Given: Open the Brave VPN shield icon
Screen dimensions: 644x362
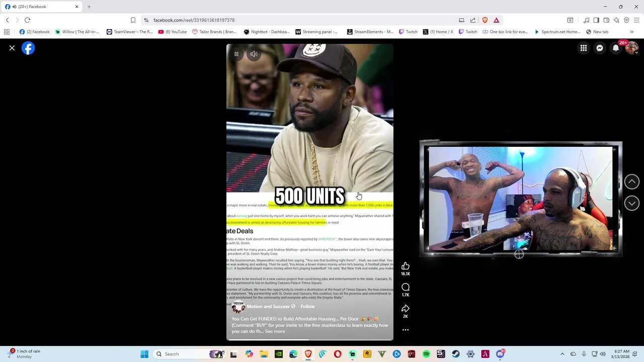Looking at the screenshot, I should pyautogui.click(x=626, y=20).
